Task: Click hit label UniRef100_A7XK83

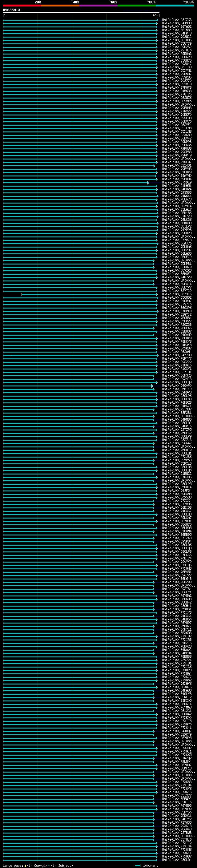Action: click(176, 782)
